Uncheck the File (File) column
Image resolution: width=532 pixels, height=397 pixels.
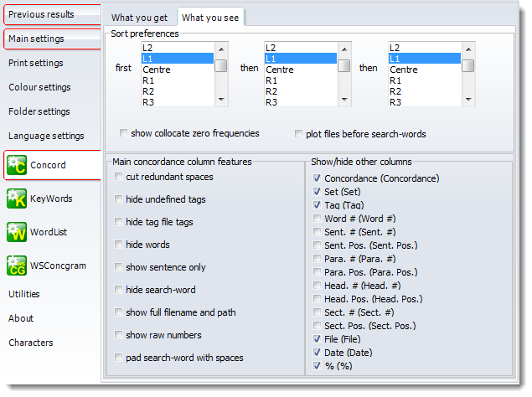317,338
